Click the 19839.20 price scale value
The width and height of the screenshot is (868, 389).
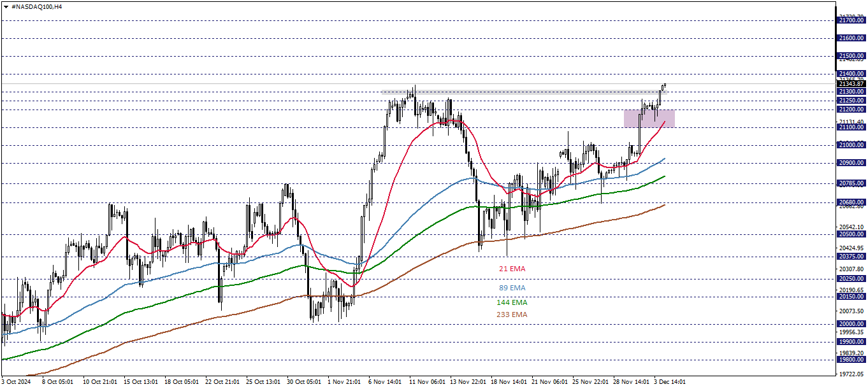coord(851,353)
